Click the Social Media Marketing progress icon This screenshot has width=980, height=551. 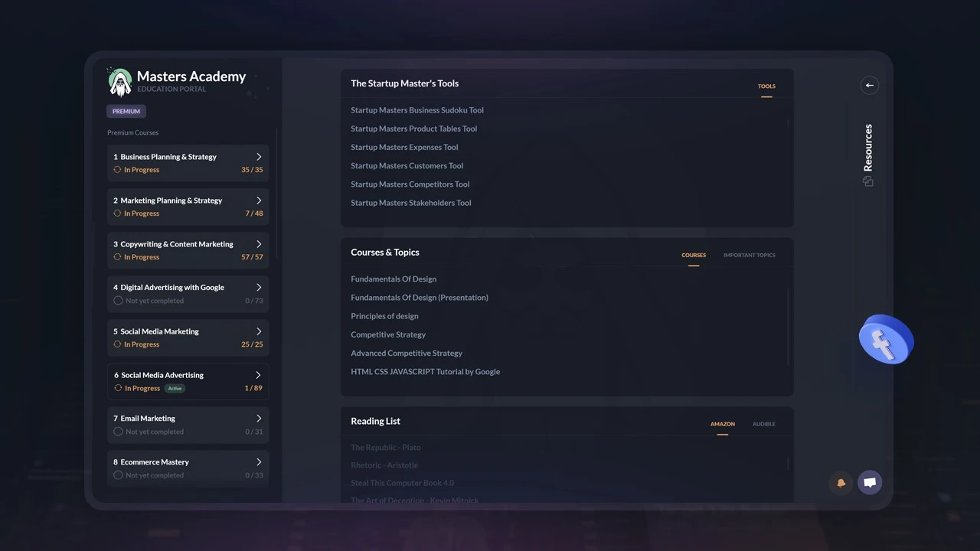tap(117, 344)
